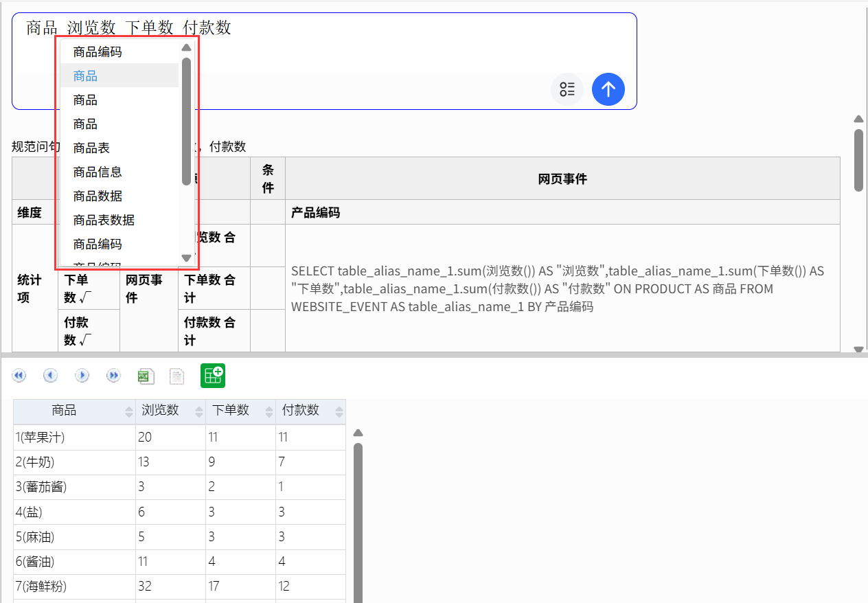This screenshot has height=603, width=868.
Task: Sort the table by the 商品 column
Action: 129,411
